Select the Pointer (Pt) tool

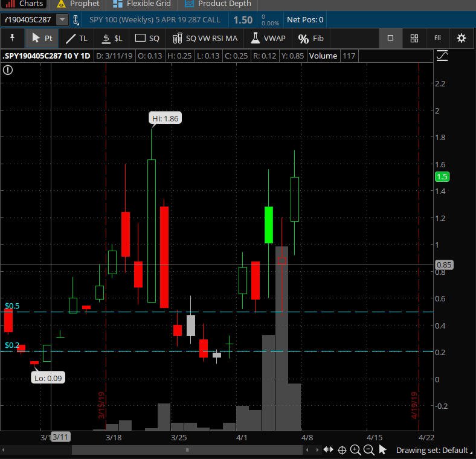click(x=42, y=38)
